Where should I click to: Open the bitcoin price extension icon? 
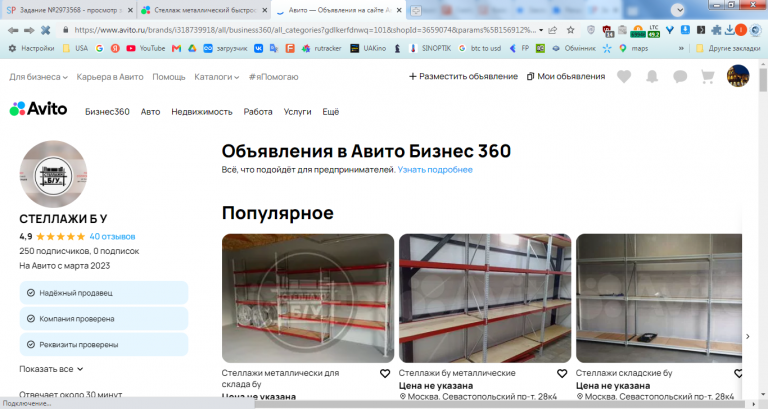638,31
